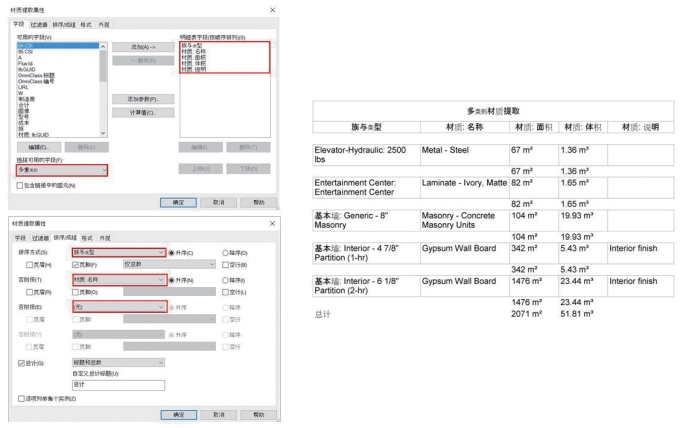This screenshot has height=428, width=683.
Task: Open the 排序方式 dropdown set to 族与类型
Action: pyautogui.click(x=118, y=253)
